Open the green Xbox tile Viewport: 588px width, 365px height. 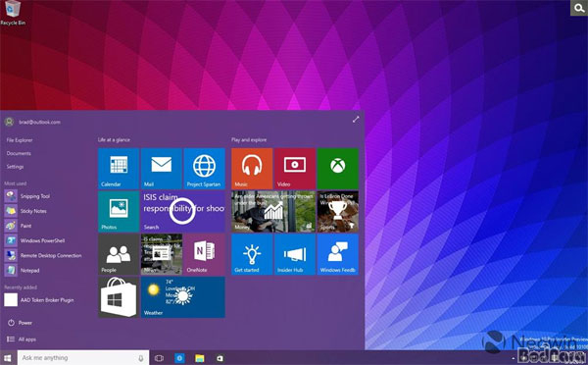click(338, 168)
